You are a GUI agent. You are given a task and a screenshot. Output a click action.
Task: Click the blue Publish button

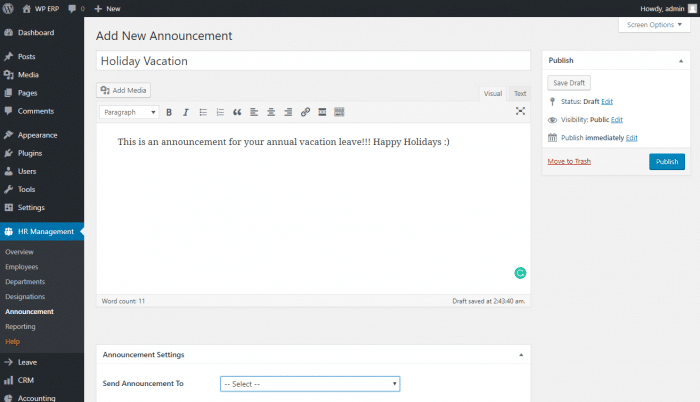click(667, 162)
